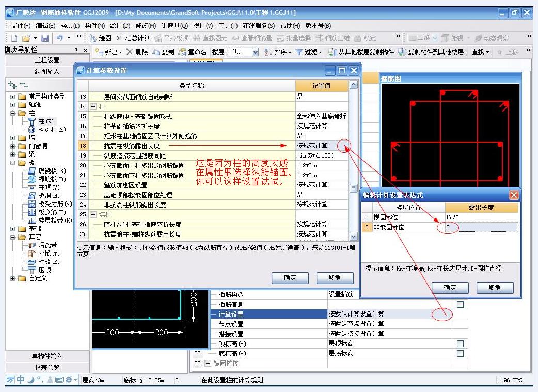Collapse 柱 group in parameter table
This screenshot has width=538, height=392.
coord(93,107)
